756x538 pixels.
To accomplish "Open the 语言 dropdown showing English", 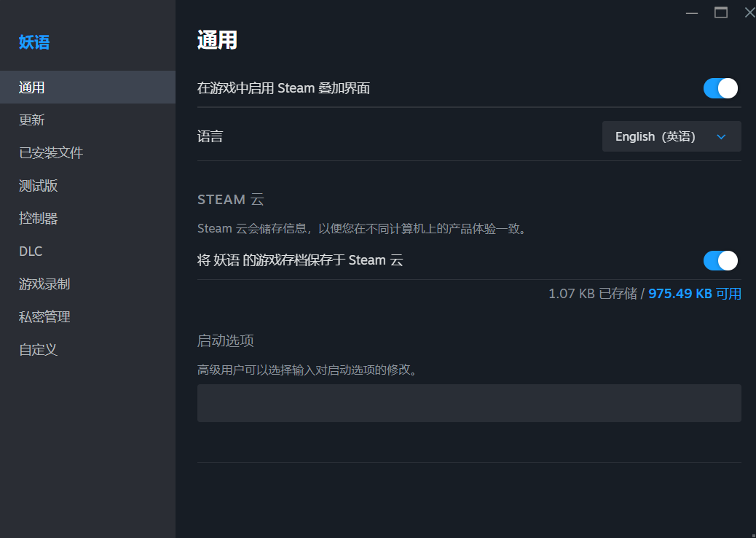I will [x=671, y=136].
